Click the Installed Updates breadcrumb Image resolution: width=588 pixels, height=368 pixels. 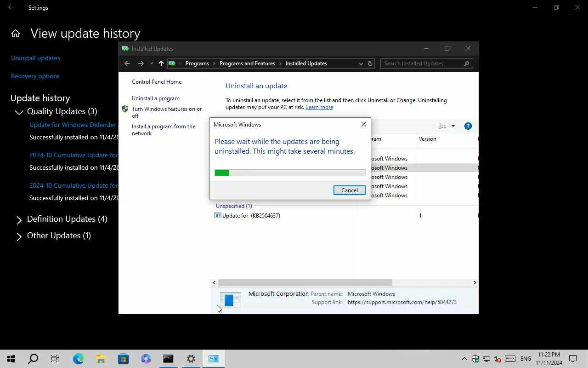point(306,63)
